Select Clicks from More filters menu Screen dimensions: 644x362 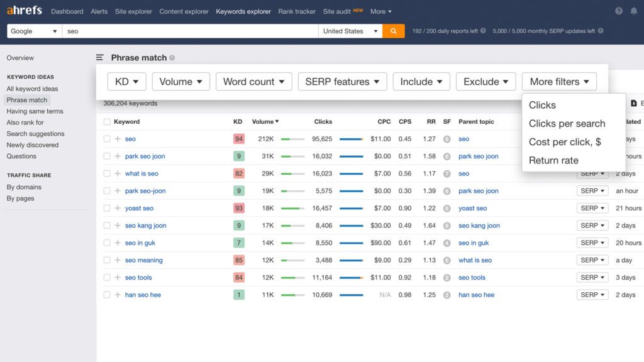(542, 105)
